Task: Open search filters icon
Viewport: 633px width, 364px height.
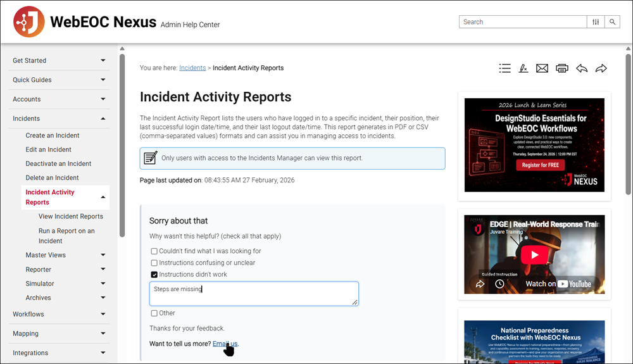Action: click(x=596, y=22)
